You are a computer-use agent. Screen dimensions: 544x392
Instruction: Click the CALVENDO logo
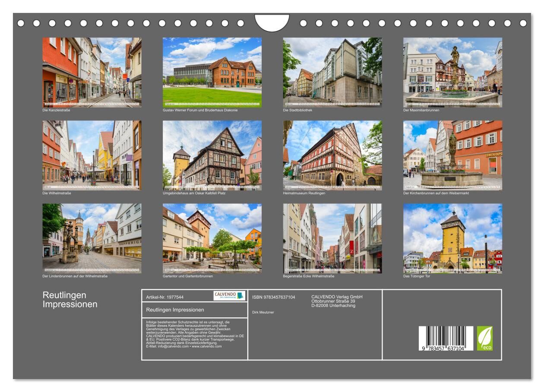[229, 296]
